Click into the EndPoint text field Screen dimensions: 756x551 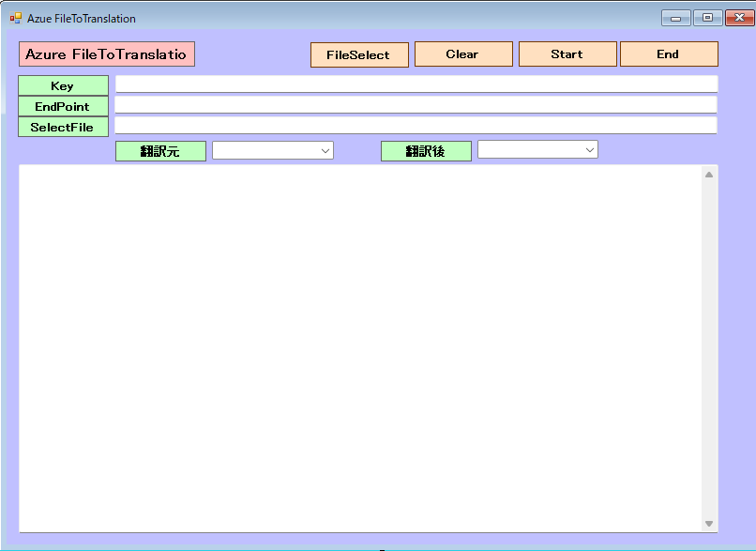416,105
